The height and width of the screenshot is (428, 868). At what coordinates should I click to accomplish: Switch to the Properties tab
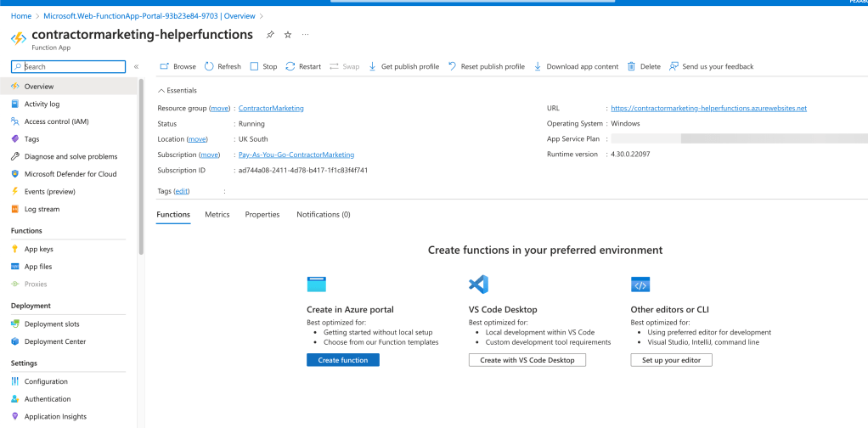pyautogui.click(x=262, y=215)
